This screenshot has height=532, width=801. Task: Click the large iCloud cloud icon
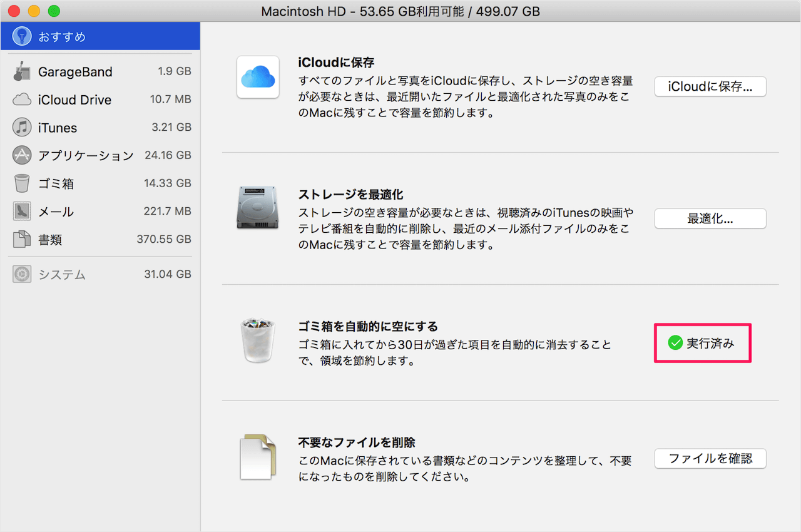[257, 78]
